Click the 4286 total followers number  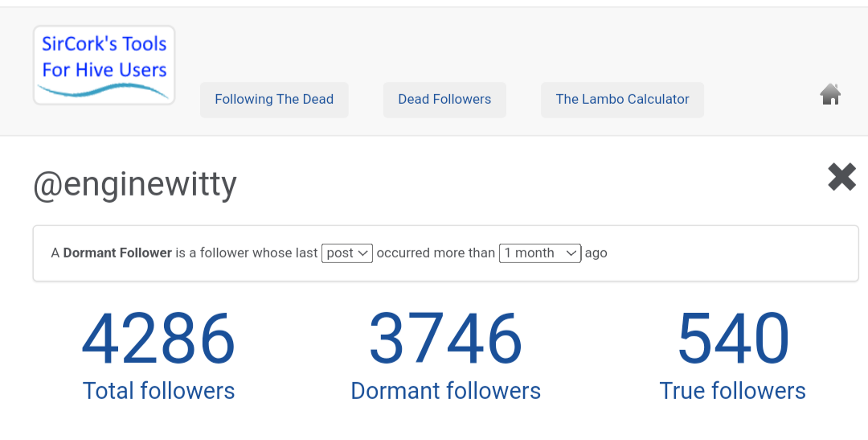pos(159,338)
